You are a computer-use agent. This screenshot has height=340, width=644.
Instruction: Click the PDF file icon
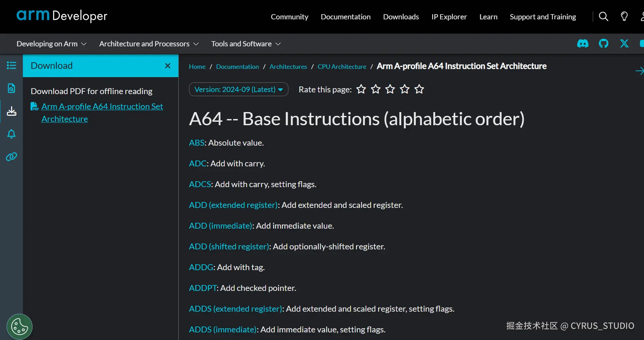click(34, 107)
